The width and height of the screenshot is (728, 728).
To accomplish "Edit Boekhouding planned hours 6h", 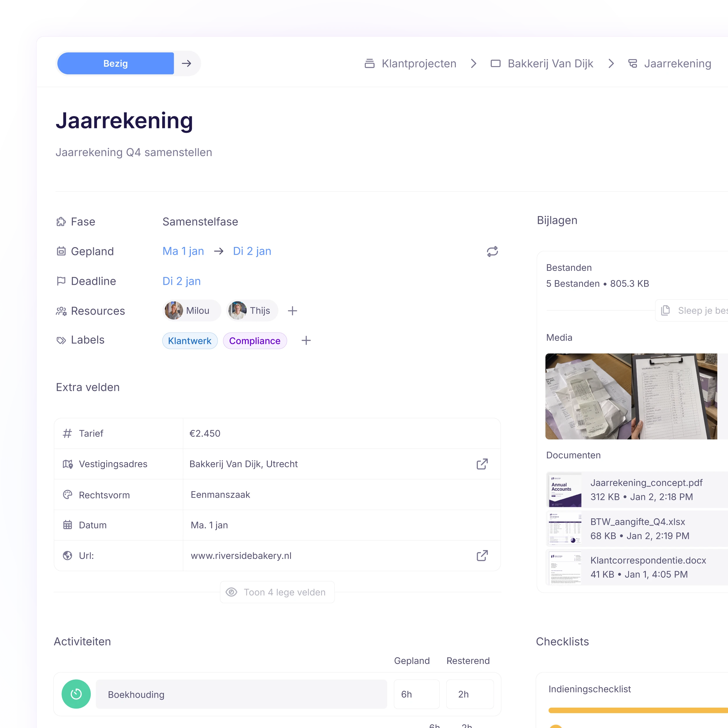I will [417, 694].
